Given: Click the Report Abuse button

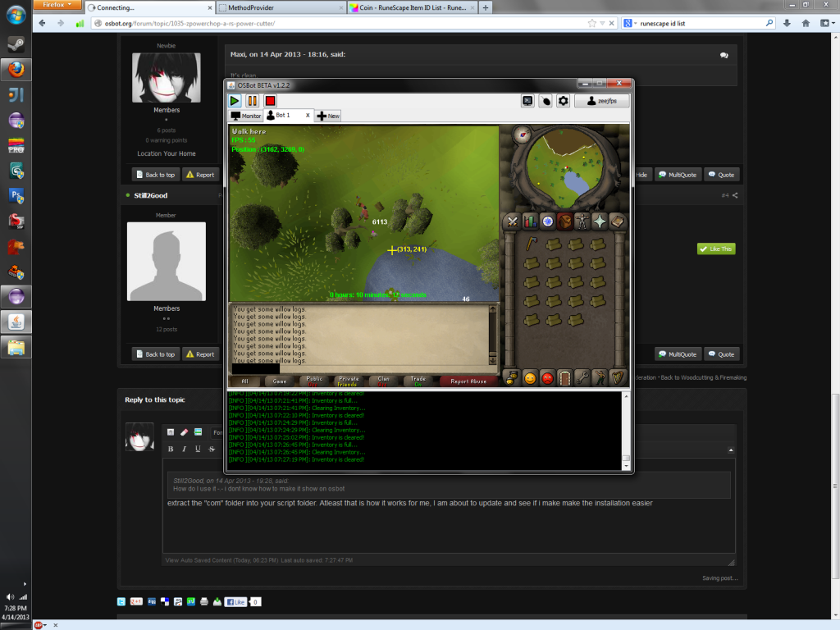Looking at the screenshot, I should tap(468, 381).
